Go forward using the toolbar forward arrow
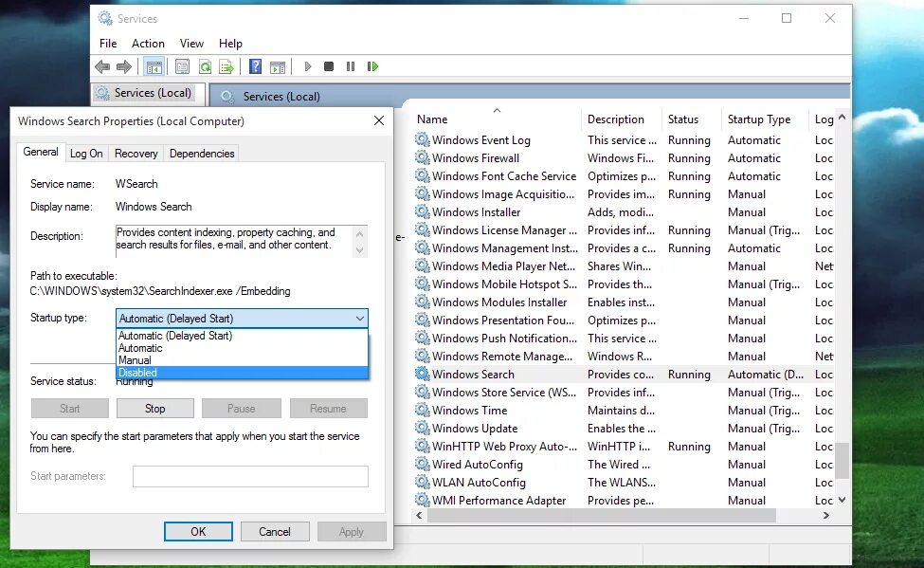Screen dimensions: 924x568 (124, 66)
